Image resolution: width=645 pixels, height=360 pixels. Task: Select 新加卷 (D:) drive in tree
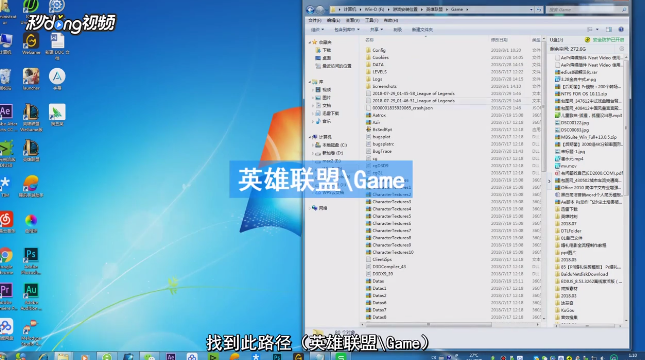point(329,153)
